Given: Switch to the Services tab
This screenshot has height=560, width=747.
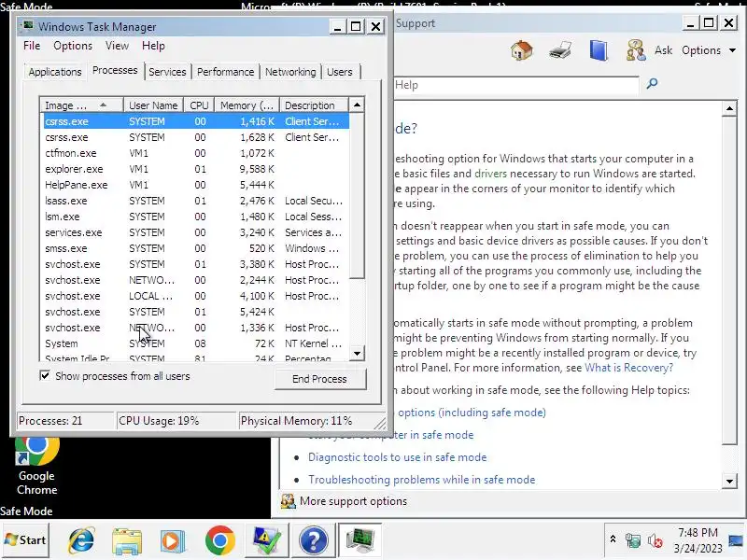Looking at the screenshot, I should tap(167, 72).
